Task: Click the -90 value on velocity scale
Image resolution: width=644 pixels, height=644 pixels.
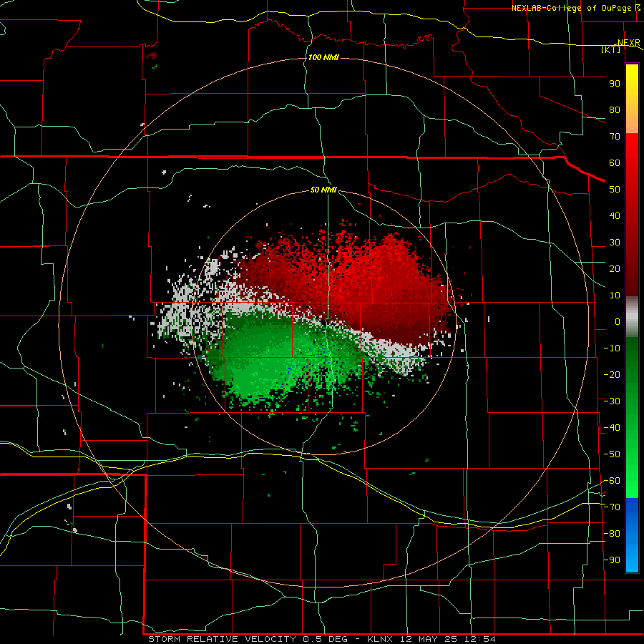Action: 612,560
